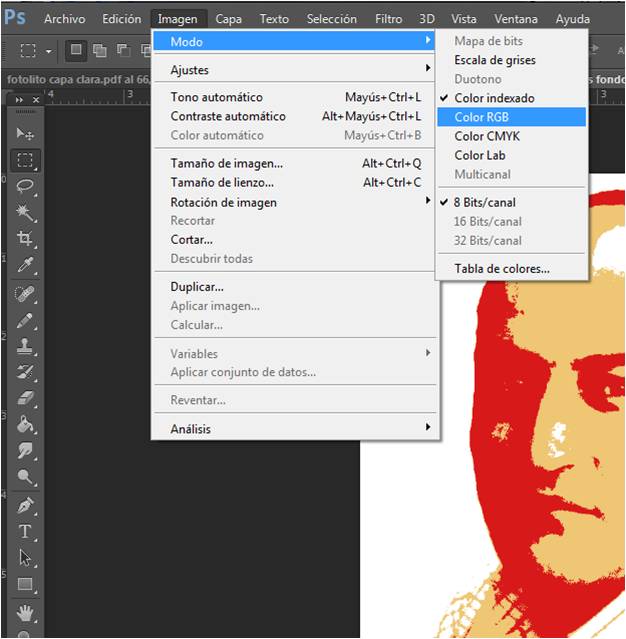Select the Lasso tool
626x639 pixels.
26,186
